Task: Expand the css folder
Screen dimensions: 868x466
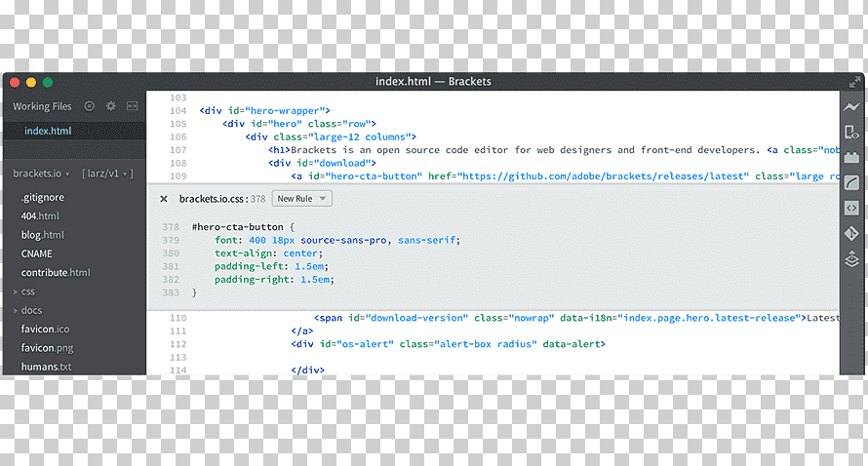Action: tap(16, 291)
